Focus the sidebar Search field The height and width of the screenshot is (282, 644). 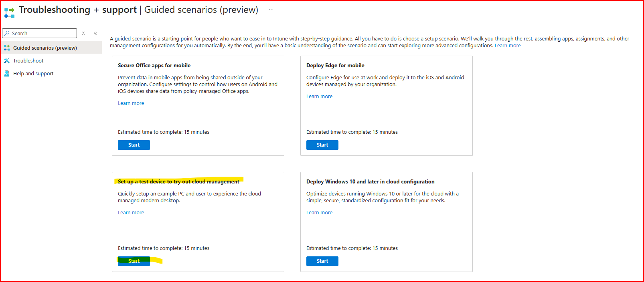(x=39, y=33)
